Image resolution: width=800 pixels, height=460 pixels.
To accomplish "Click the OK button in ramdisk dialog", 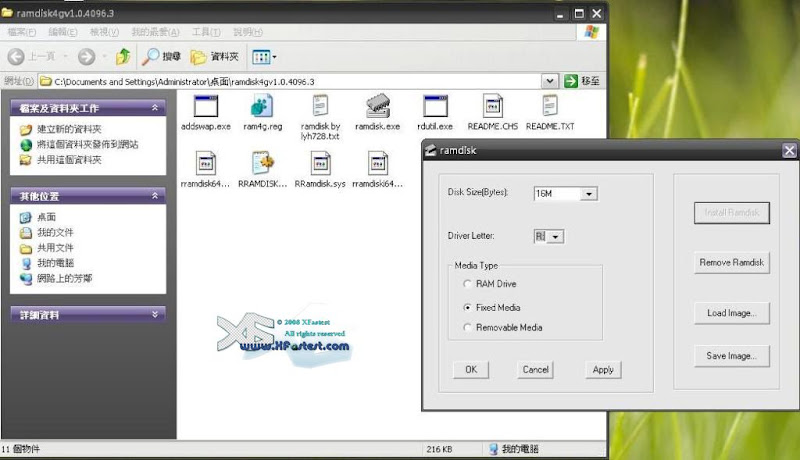I will 471,370.
